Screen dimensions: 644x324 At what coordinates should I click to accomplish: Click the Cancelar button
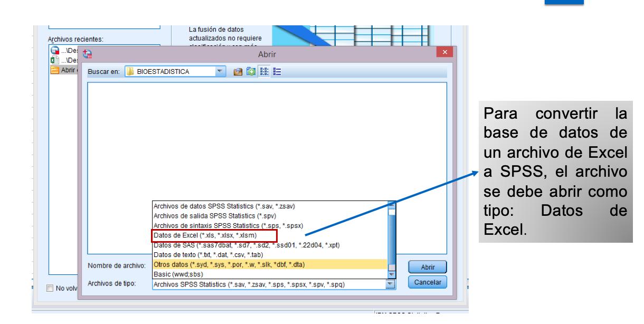tap(428, 282)
